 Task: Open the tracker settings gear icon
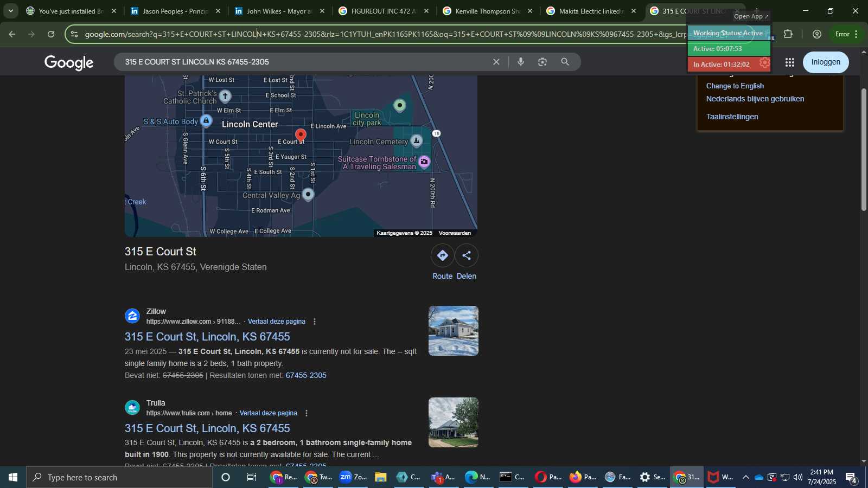click(x=764, y=63)
